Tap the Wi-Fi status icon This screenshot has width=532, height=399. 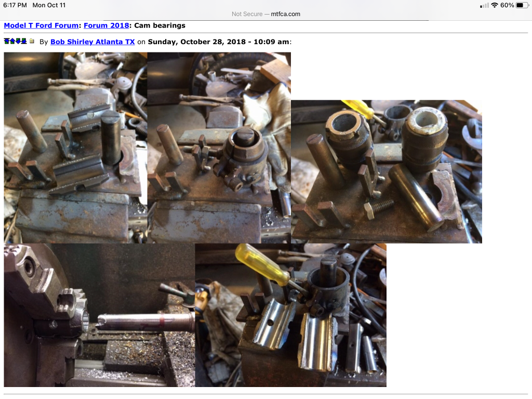pos(495,5)
